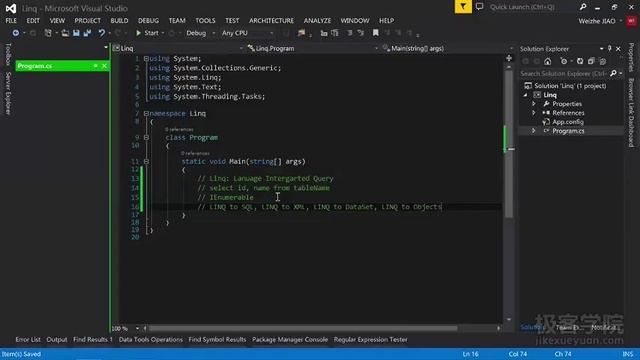The width and height of the screenshot is (640, 360).
Task: Pin the Solution Explorer with auto-hide pushpin
Action: click(610, 49)
